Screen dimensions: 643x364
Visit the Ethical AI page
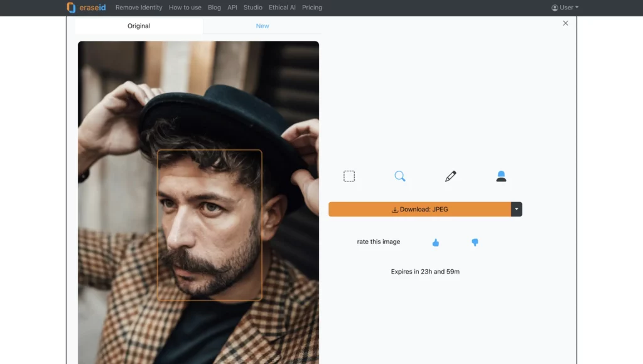(282, 8)
